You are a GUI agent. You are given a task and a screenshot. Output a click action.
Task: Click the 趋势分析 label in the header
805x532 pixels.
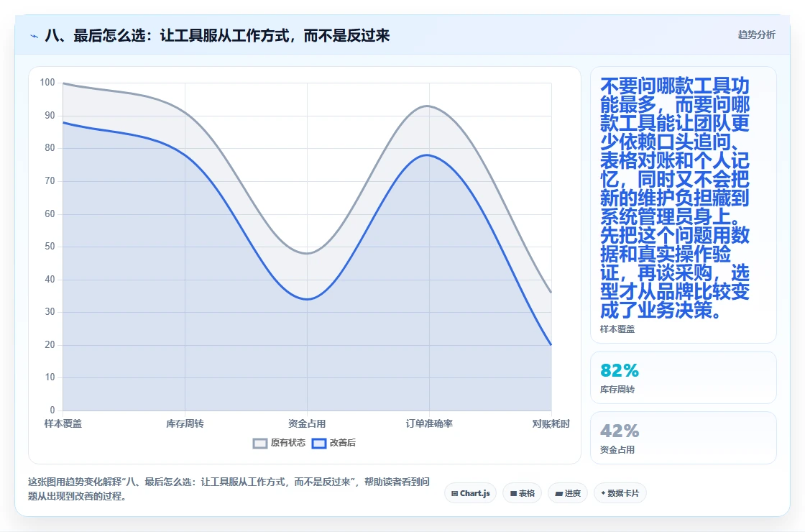[x=756, y=35]
